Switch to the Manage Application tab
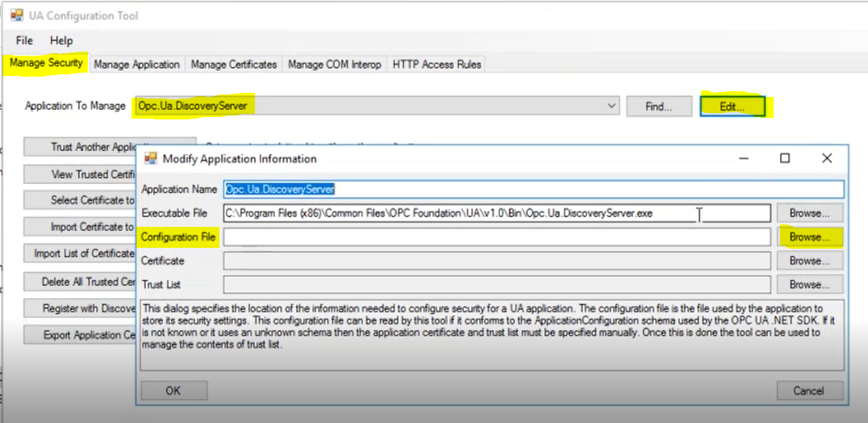The width and height of the screenshot is (868, 423). click(136, 65)
